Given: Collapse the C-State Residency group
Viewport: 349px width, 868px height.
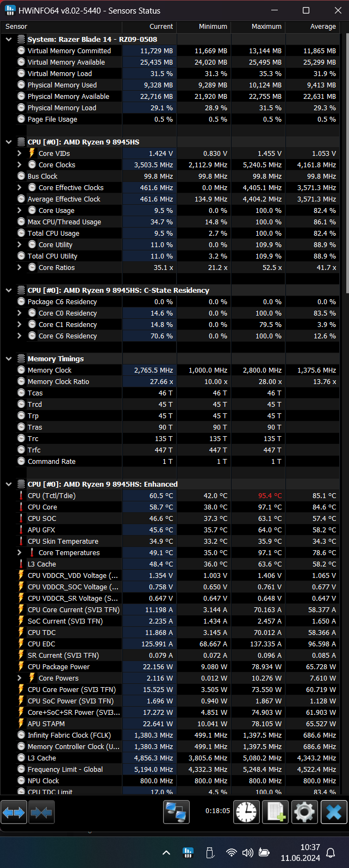Looking at the screenshot, I should pyautogui.click(x=9, y=290).
